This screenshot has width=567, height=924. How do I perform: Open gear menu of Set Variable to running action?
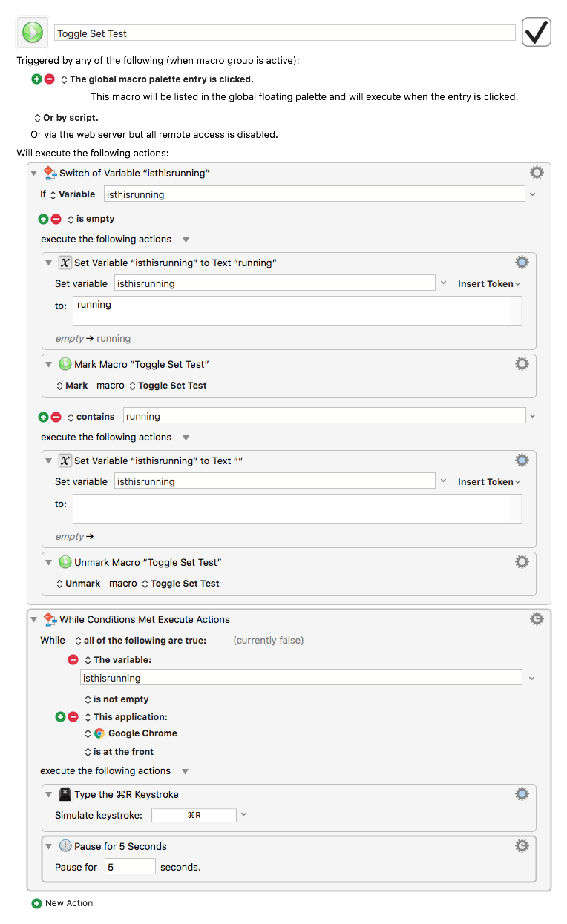[x=522, y=262]
